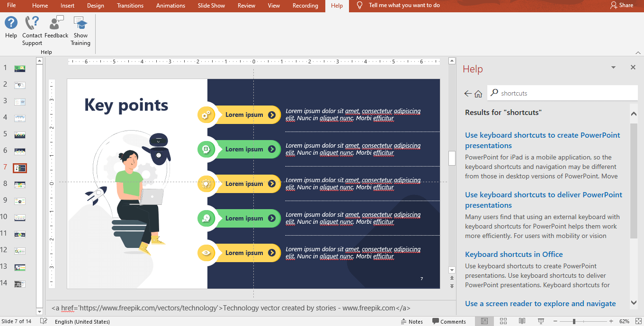
Task: Open the Feedback ribbon icon
Action: click(x=56, y=27)
